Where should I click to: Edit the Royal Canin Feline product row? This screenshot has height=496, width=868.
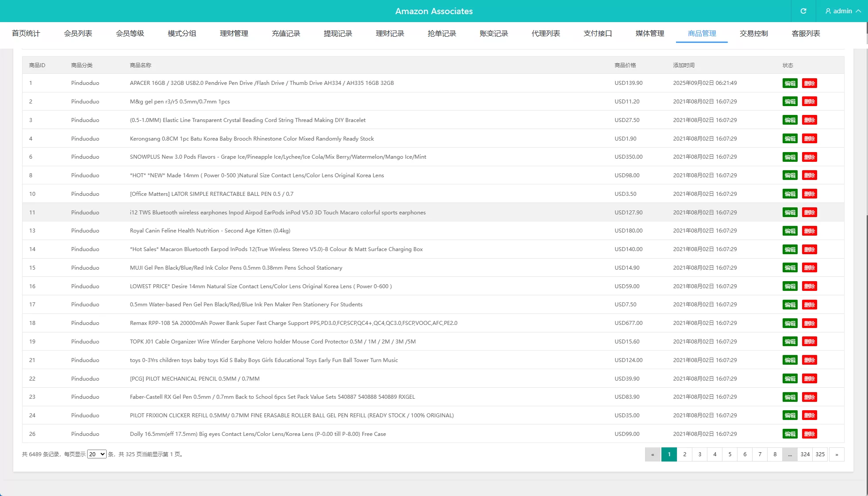coord(790,231)
